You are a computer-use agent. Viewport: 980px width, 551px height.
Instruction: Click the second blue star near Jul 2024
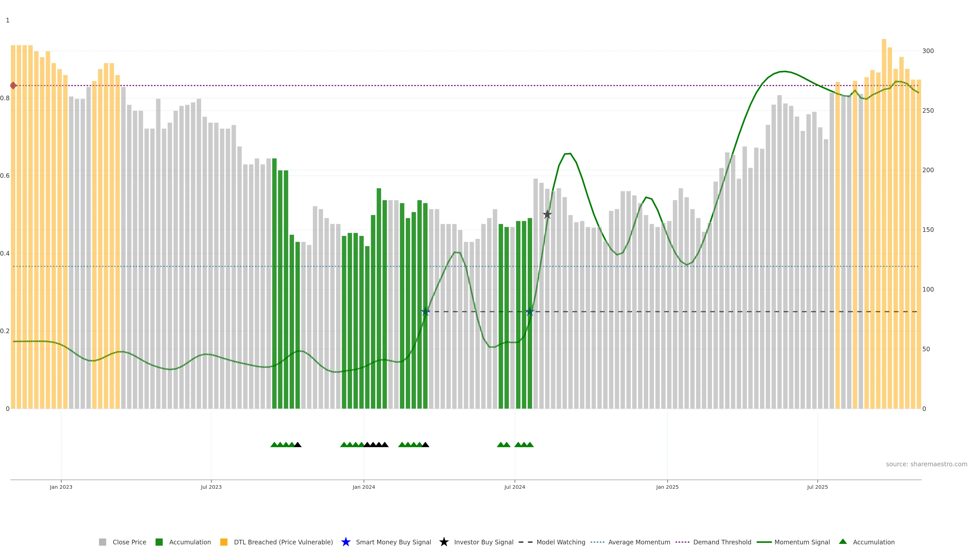click(530, 312)
